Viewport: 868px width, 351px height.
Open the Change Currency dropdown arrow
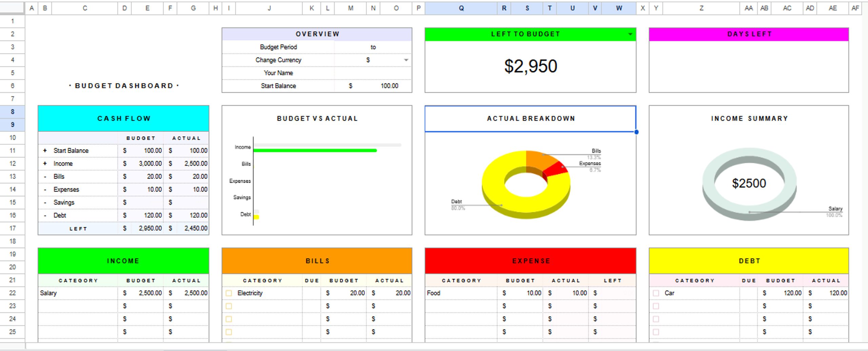[406, 60]
